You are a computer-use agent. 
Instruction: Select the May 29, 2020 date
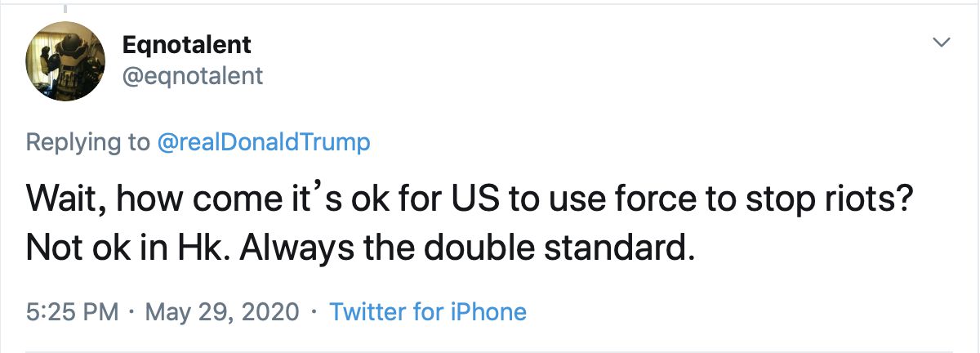(x=224, y=311)
